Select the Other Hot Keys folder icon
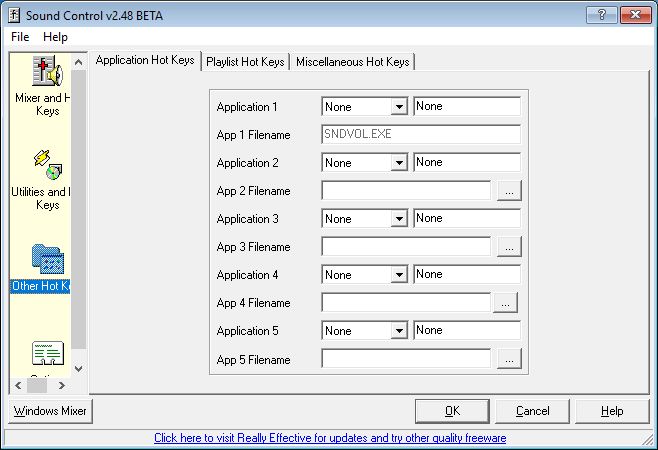Image resolution: width=658 pixels, height=450 pixels. (x=47, y=259)
